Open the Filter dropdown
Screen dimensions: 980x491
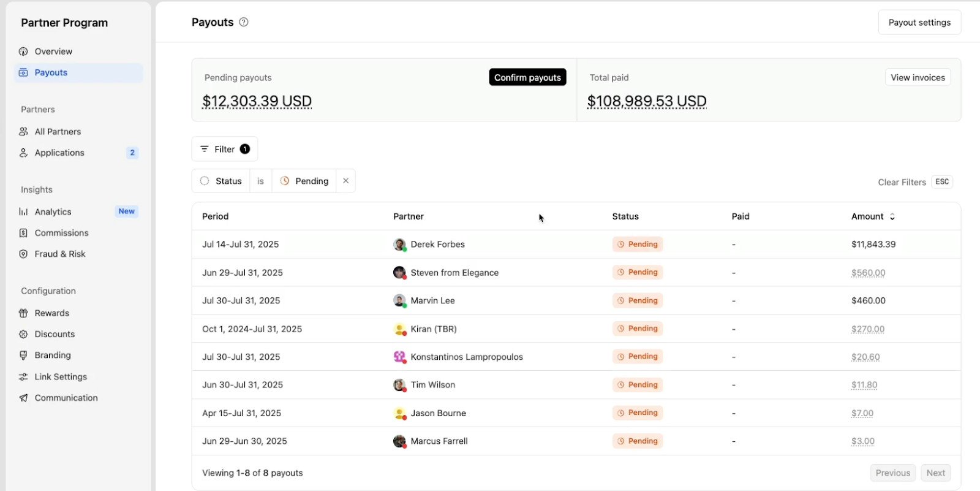225,149
